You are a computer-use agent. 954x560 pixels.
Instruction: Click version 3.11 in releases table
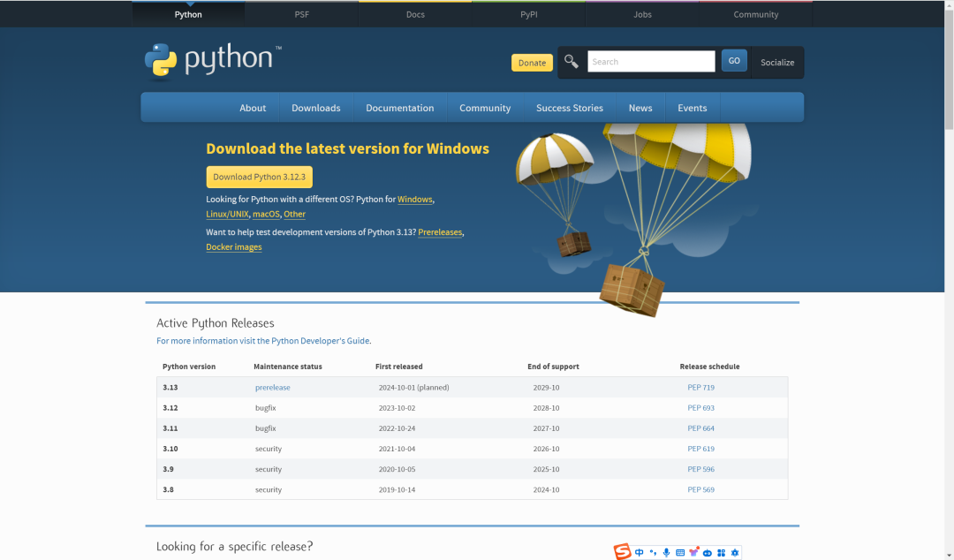coord(170,428)
